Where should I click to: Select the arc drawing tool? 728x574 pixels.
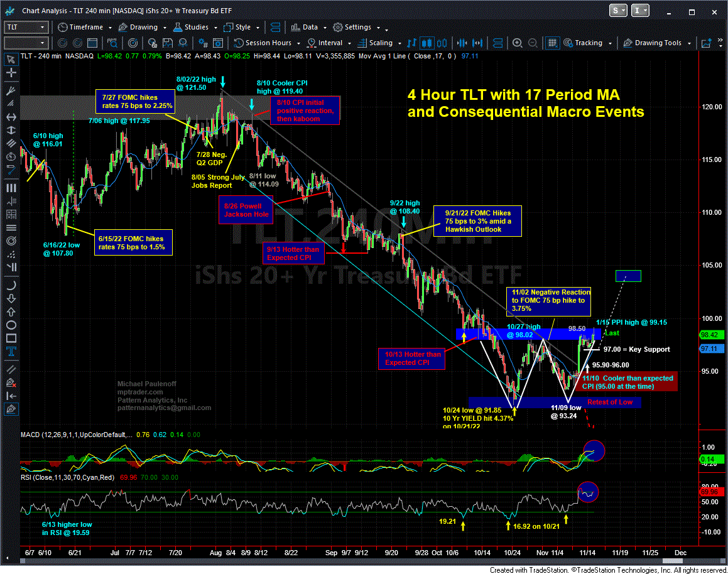click(11, 285)
